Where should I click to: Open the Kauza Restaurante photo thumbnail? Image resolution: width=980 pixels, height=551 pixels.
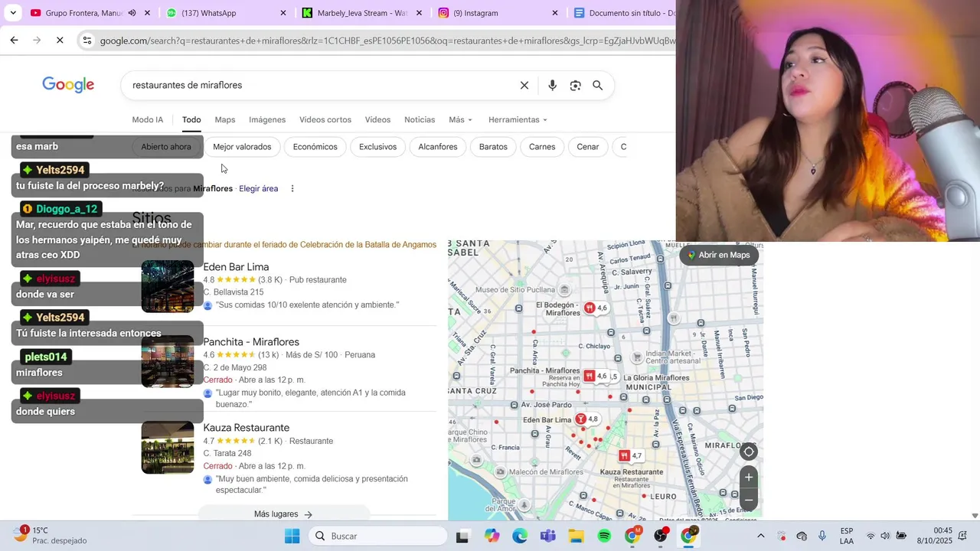click(x=168, y=448)
